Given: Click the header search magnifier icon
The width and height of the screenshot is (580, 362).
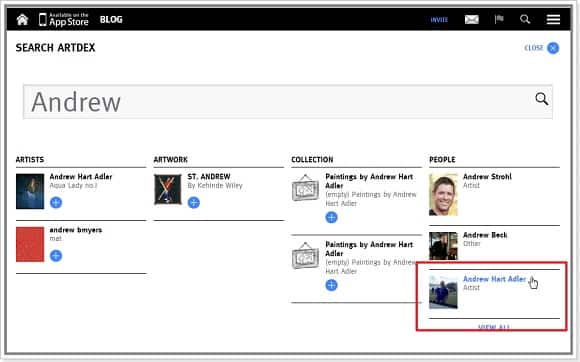Looking at the screenshot, I should click(x=525, y=19).
